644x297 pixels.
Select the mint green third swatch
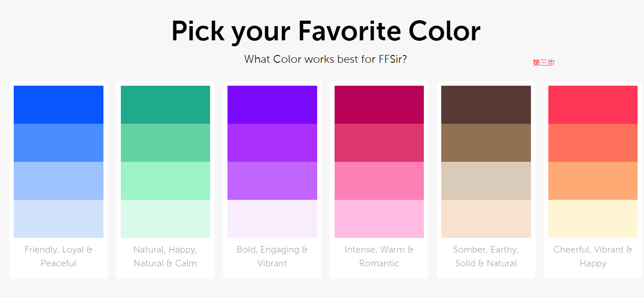tap(165, 181)
